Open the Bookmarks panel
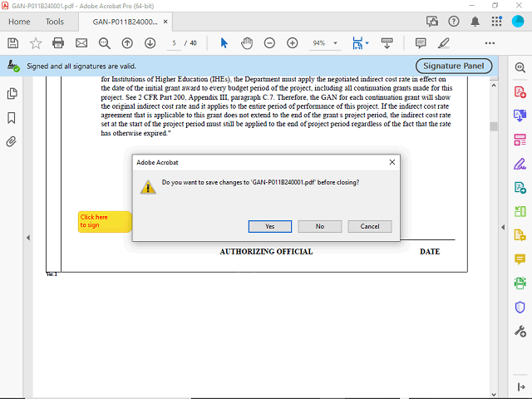 [x=12, y=118]
